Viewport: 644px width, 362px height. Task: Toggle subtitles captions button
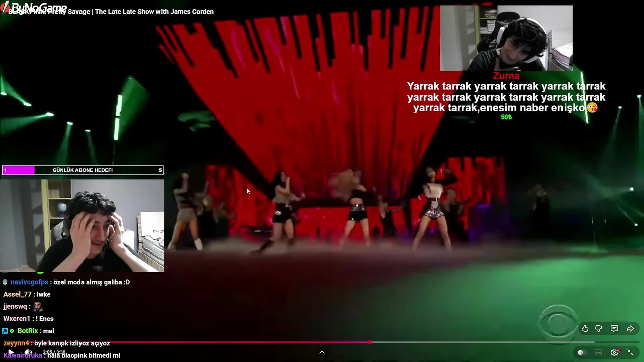(x=598, y=353)
